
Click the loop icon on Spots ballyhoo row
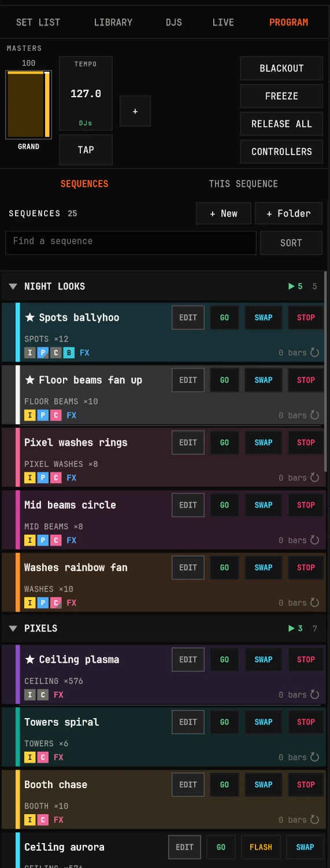coord(315,352)
